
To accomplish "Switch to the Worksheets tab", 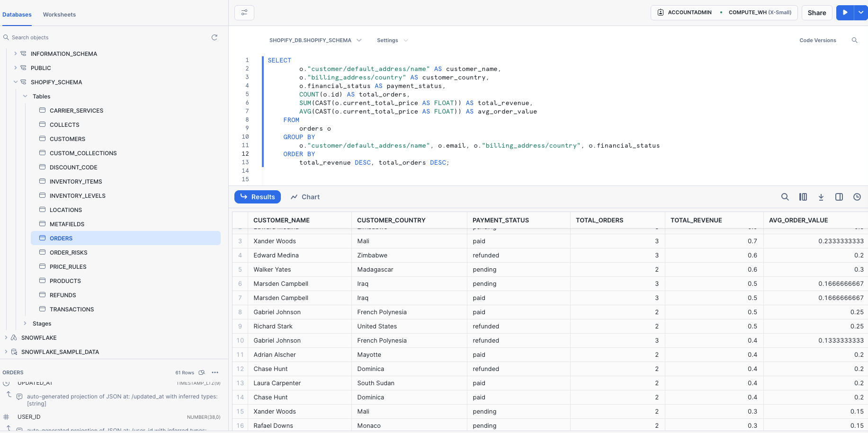I will tap(59, 15).
